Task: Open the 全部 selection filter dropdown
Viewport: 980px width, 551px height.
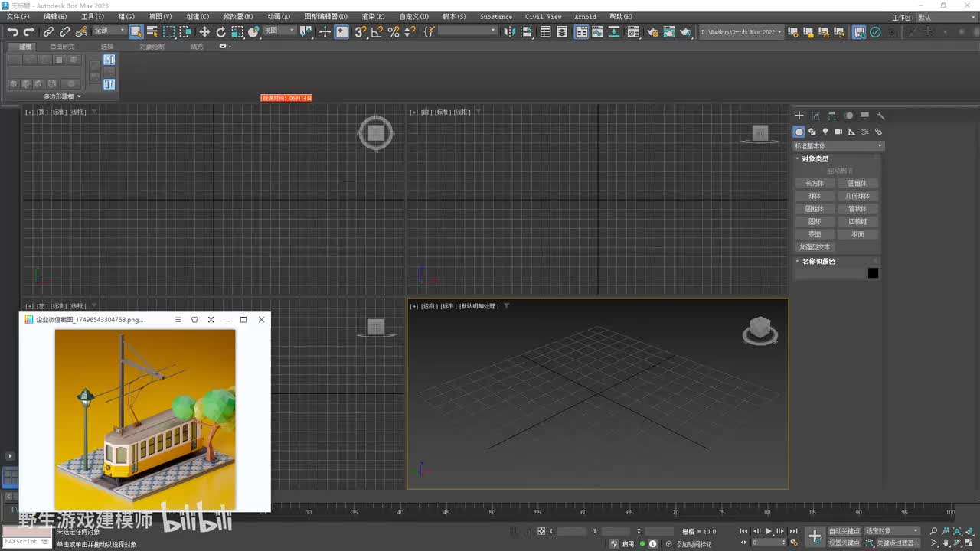Action: 109,31
